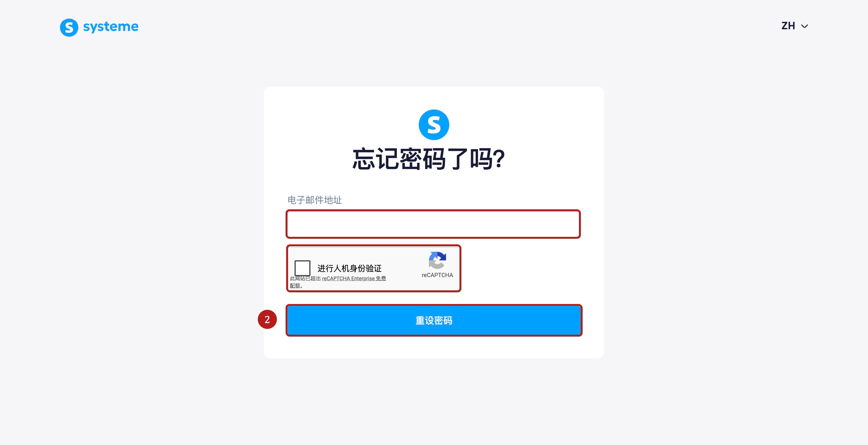Expand the chevron next to ZH
Screen dimensions: 868x445
click(804, 26)
